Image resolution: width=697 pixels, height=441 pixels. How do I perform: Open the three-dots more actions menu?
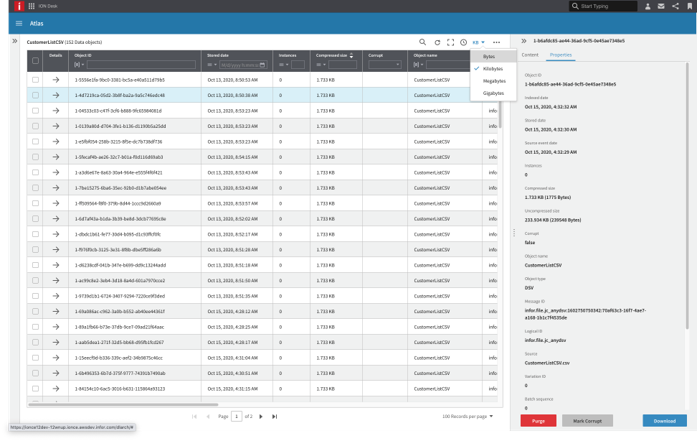coord(496,43)
